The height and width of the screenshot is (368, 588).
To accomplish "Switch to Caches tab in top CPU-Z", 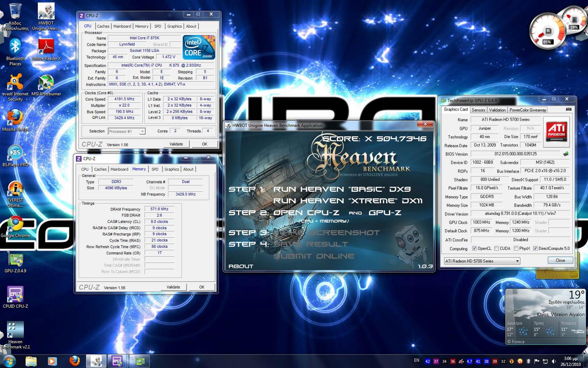I will point(103,26).
